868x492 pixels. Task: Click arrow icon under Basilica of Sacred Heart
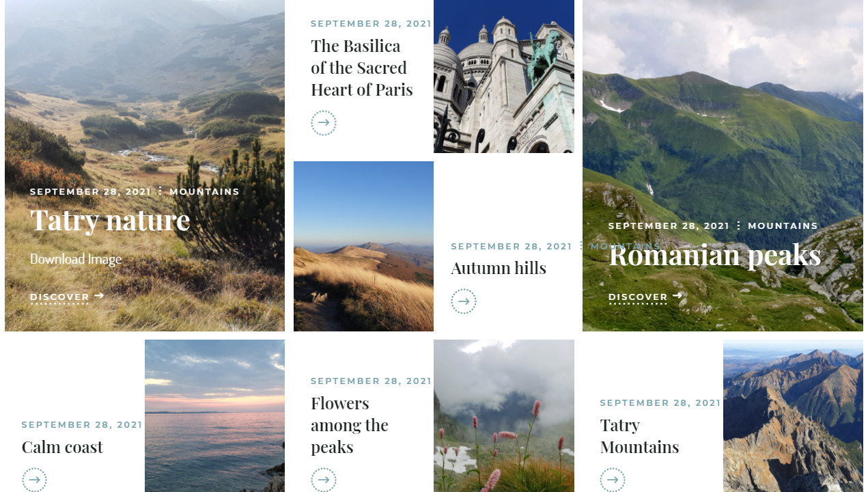[324, 123]
